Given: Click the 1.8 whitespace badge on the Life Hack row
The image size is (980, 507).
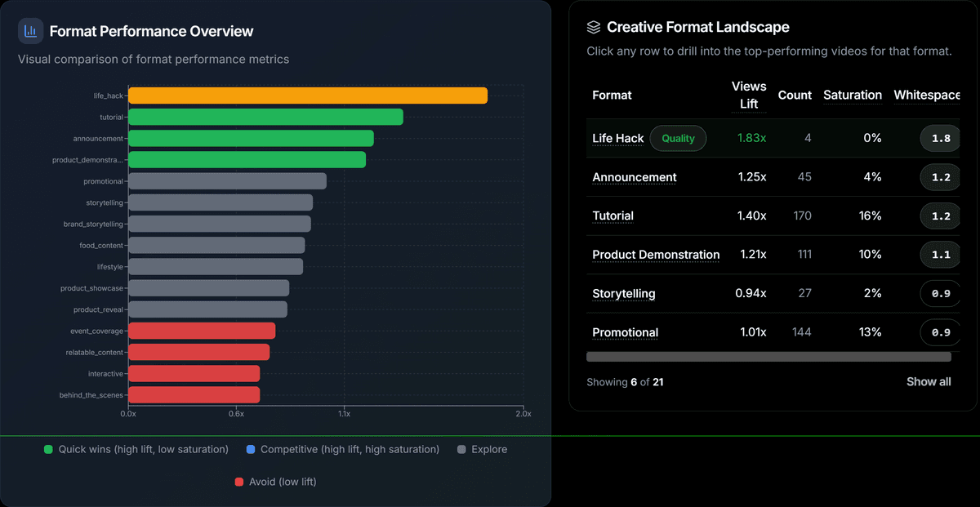Looking at the screenshot, I should pyautogui.click(x=939, y=138).
